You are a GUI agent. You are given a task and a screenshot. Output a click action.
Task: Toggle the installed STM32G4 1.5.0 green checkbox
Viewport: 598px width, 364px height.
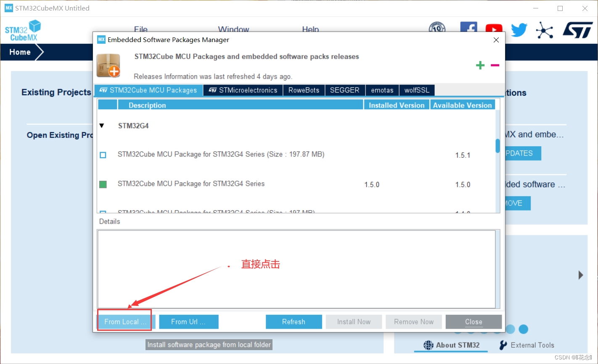(103, 185)
